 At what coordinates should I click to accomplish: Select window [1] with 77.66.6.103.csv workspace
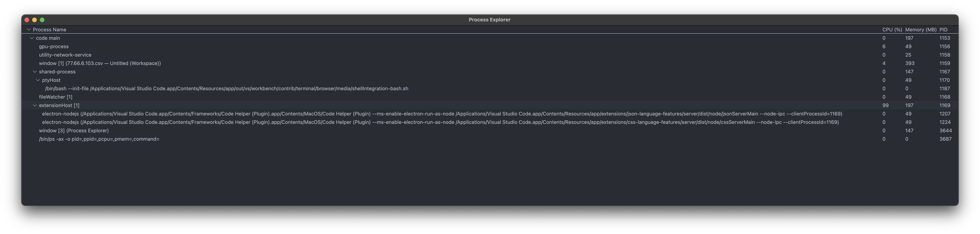100,63
